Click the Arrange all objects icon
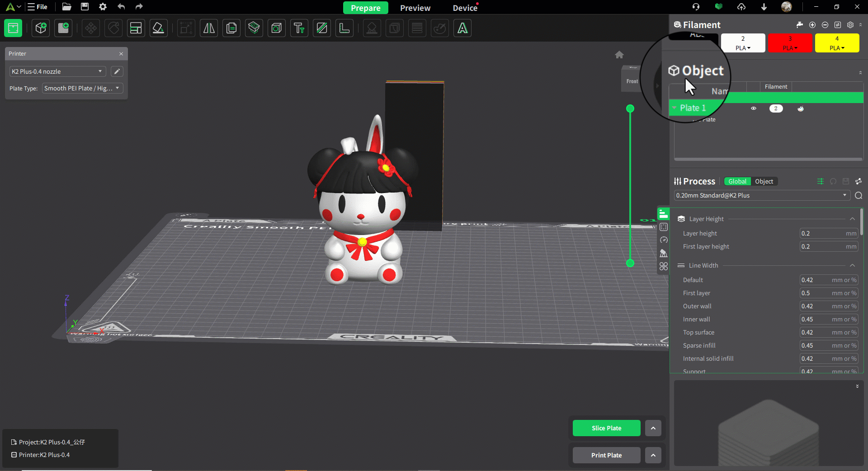The image size is (868, 471). (136, 28)
